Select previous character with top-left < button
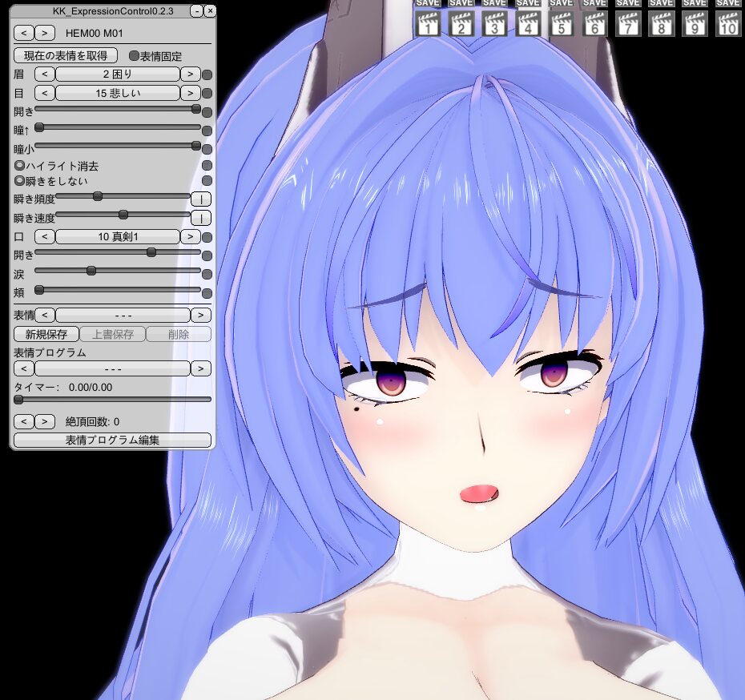The image size is (745, 700). point(24,33)
